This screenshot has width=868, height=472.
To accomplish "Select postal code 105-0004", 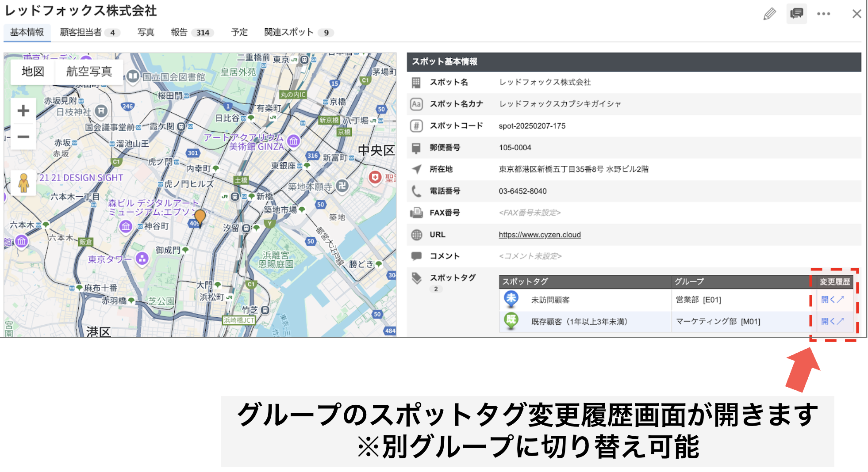I will (x=515, y=148).
